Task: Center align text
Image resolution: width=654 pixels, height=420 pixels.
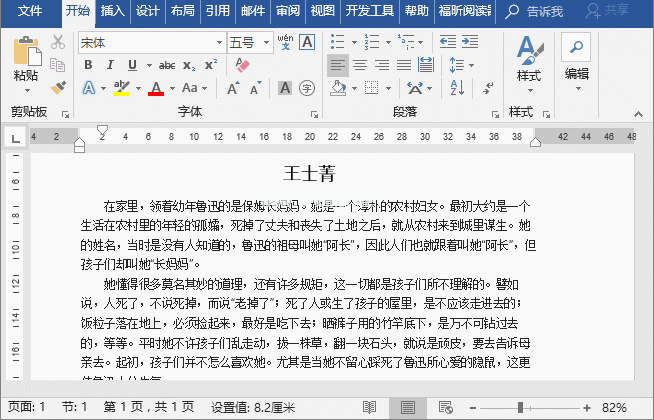Action: pos(360,65)
